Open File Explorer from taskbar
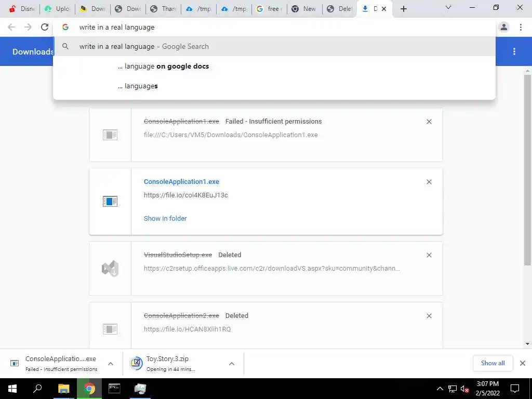 [x=63, y=389]
